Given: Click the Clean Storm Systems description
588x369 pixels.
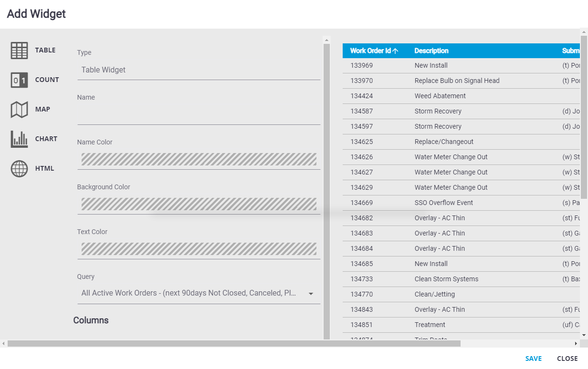Looking at the screenshot, I should [446, 279].
